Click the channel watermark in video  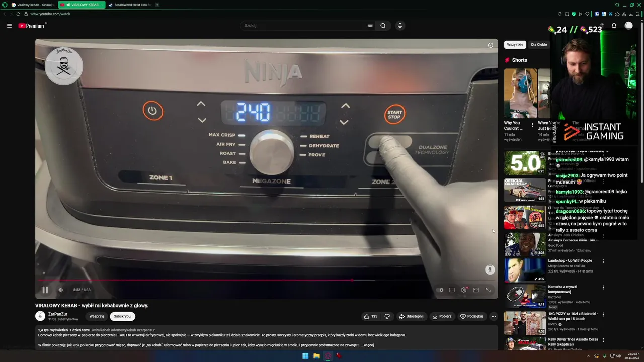point(490,269)
